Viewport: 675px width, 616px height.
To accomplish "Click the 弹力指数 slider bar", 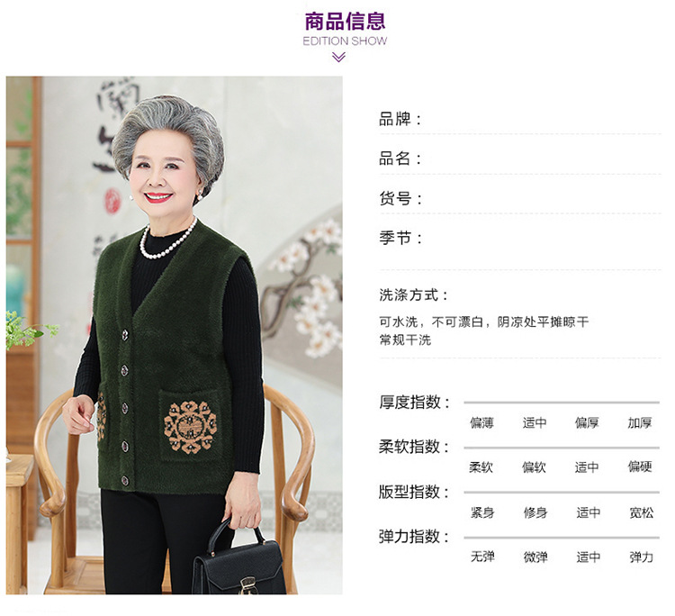I will tap(562, 538).
